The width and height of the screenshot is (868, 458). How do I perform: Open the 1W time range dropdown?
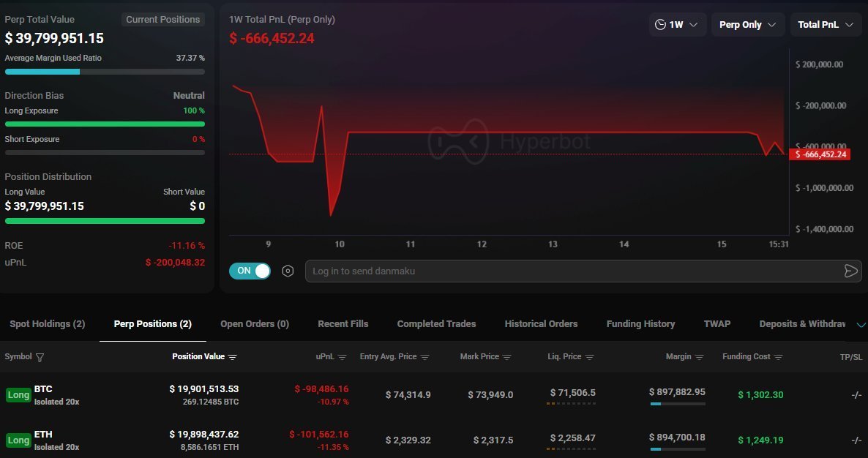[x=677, y=24]
